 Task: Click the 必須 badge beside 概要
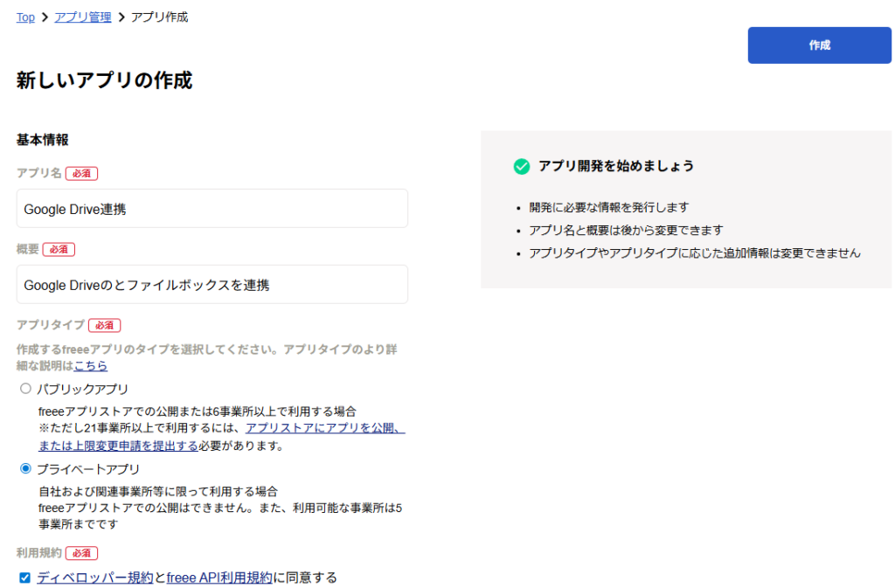[x=59, y=249]
